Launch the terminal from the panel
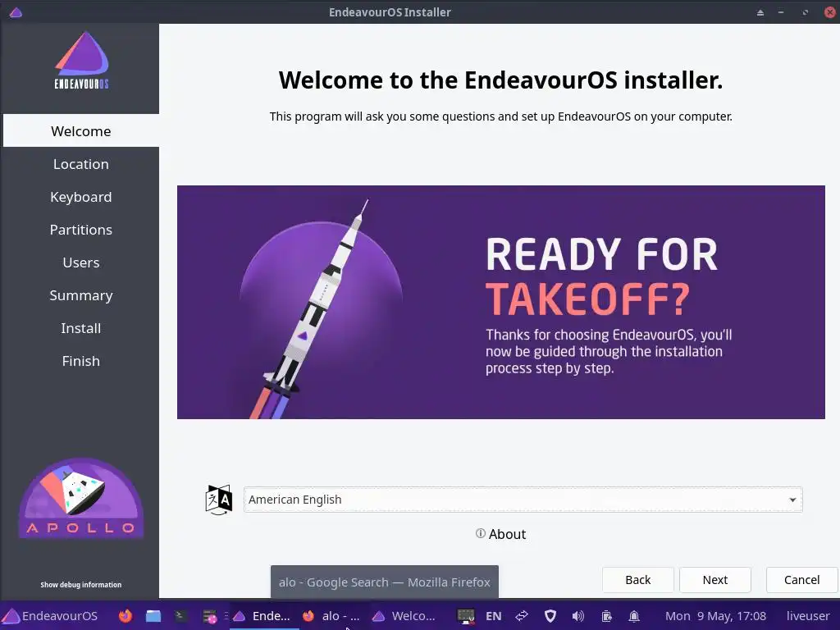This screenshot has width=840, height=630. 180,616
